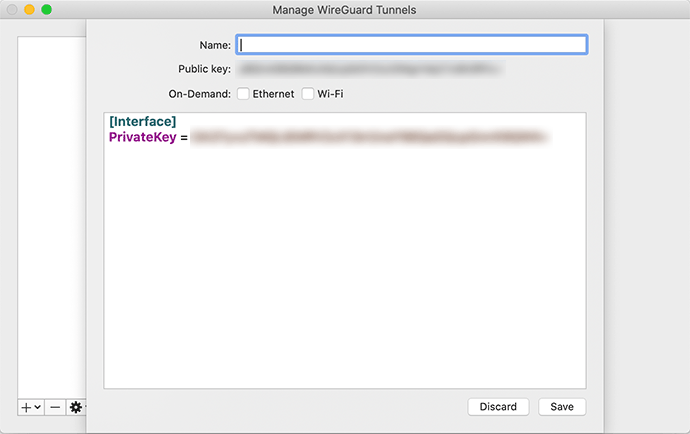This screenshot has width=690, height=434.
Task: Click the blurred public key value
Action: (x=370, y=69)
